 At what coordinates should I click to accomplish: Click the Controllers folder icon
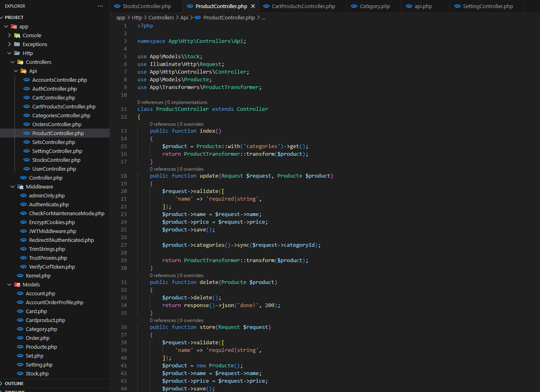tap(21, 62)
